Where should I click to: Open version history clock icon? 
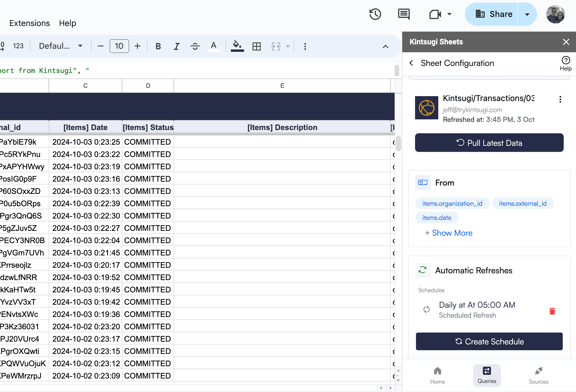(x=375, y=14)
